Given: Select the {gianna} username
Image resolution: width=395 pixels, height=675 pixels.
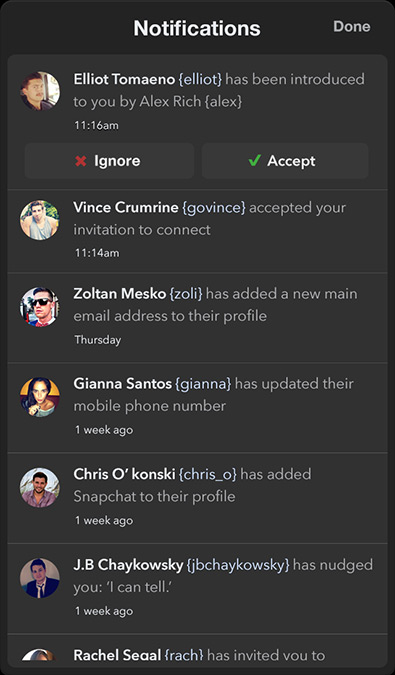Looking at the screenshot, I should pos(203,384).
